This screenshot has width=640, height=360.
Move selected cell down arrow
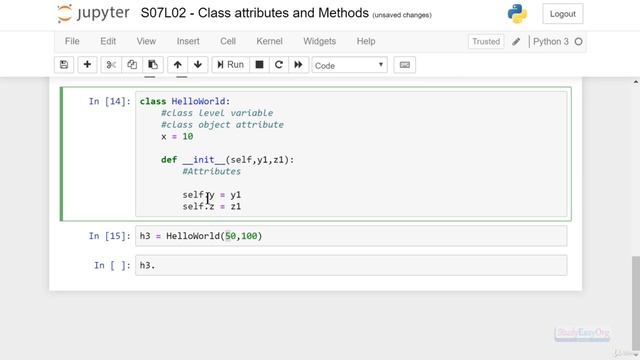[198, 65]
